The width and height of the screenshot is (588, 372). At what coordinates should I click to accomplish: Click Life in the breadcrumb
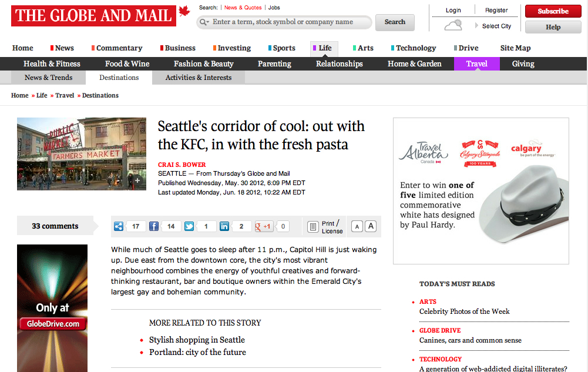(x=42, y=95)
